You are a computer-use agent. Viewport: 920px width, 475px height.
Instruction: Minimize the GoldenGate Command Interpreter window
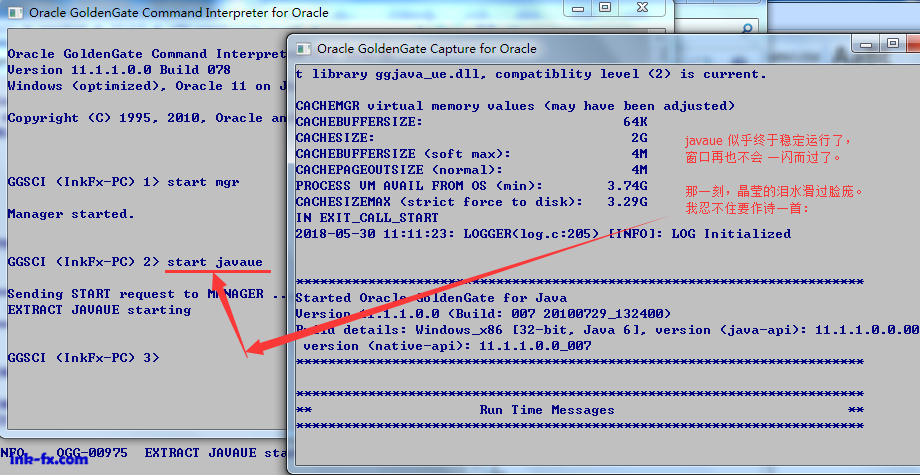point(578,8)
